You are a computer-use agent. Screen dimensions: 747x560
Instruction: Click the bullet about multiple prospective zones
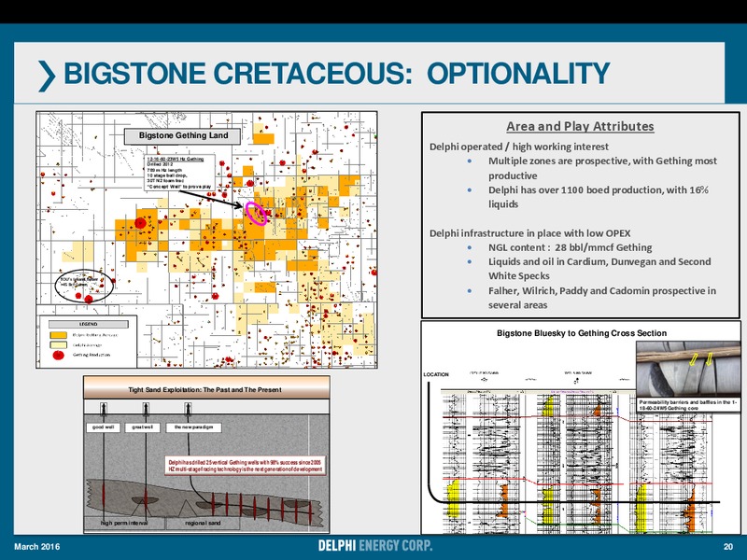(x=602, y=168)
